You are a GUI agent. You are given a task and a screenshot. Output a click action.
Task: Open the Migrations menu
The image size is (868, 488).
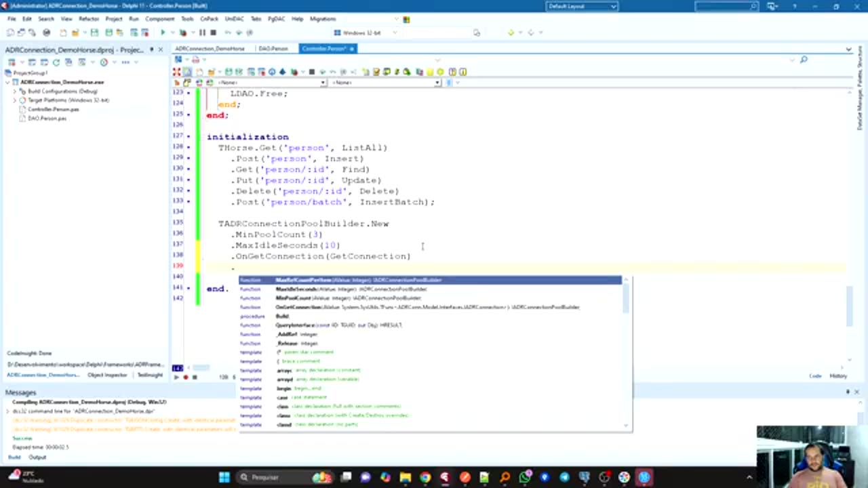coord(323,19)
